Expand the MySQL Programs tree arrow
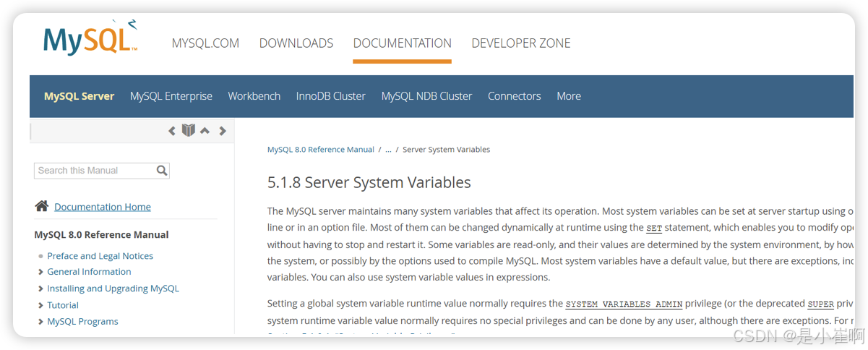 40,322
